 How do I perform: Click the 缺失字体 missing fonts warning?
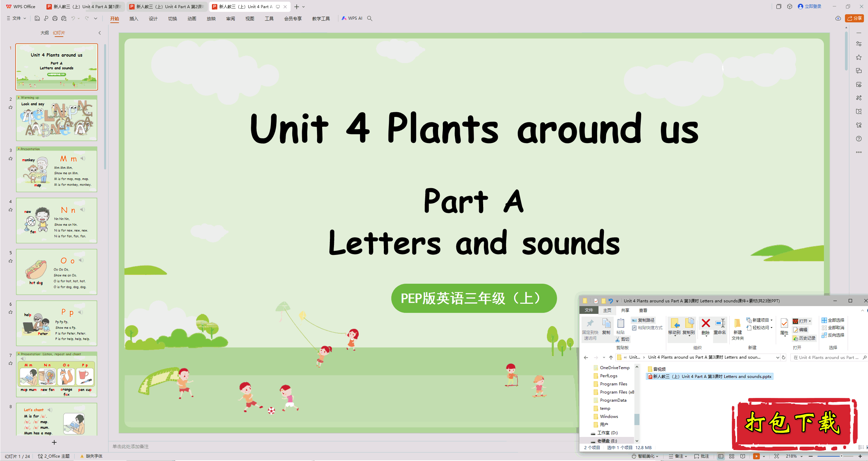pos(92,456)
